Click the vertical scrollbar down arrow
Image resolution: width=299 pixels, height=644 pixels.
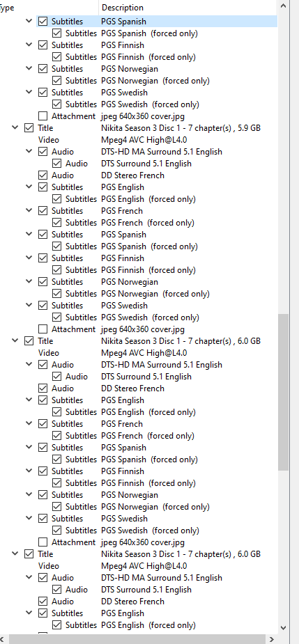[x=284, y=627]
